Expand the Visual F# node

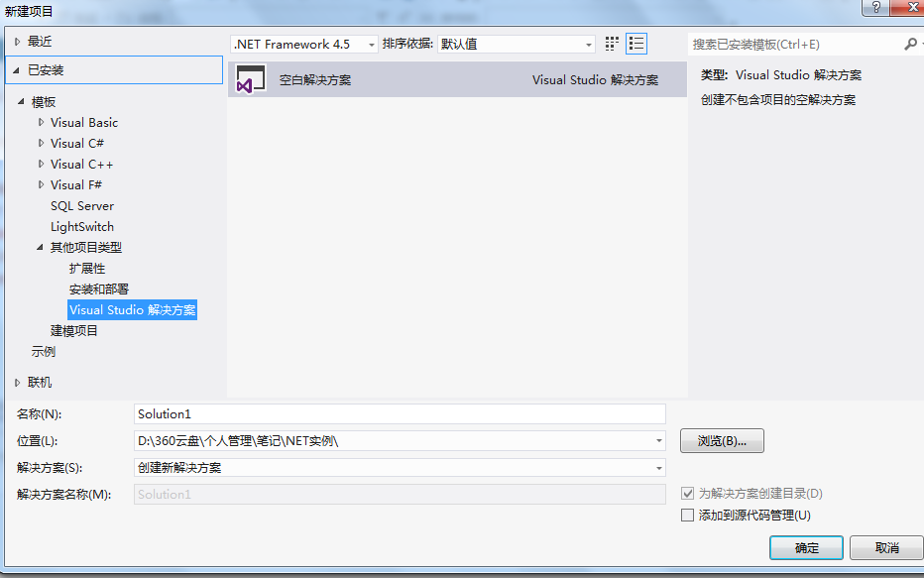[41, 184]
